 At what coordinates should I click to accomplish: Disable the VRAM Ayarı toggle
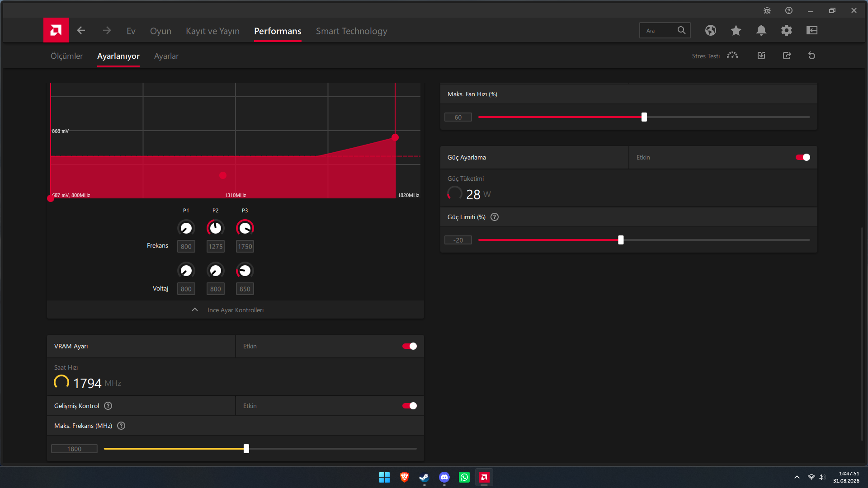pos(410,346)
